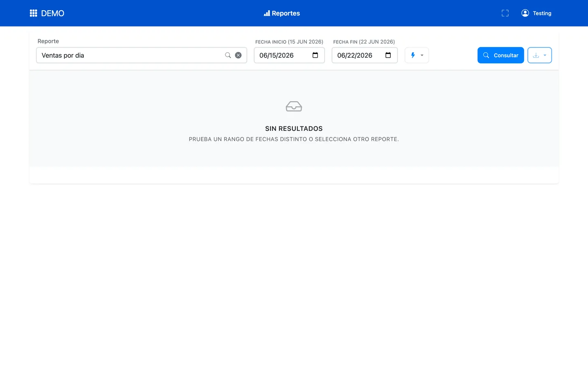The width and height of the screenshot is (588, 368).
Task: Click the 'Prueba un rango de fechas' message
Action: [294, 139]
